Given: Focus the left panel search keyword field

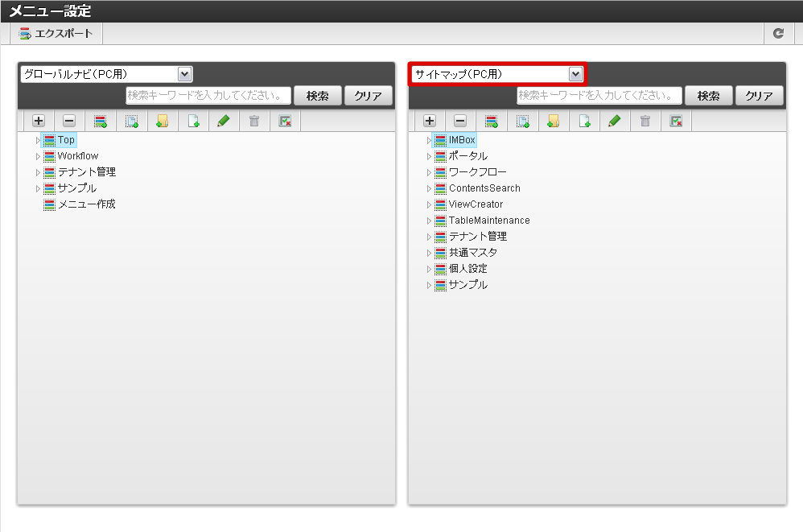Looking at the screenshot, I should tap(208, 95).
